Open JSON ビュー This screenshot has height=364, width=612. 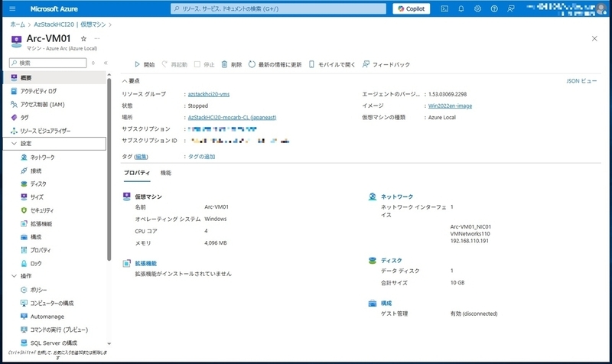(x=581, y=81)
